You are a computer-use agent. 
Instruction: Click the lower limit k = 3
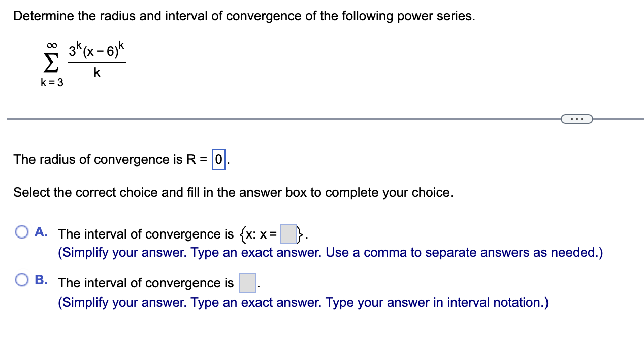(51, 83)
